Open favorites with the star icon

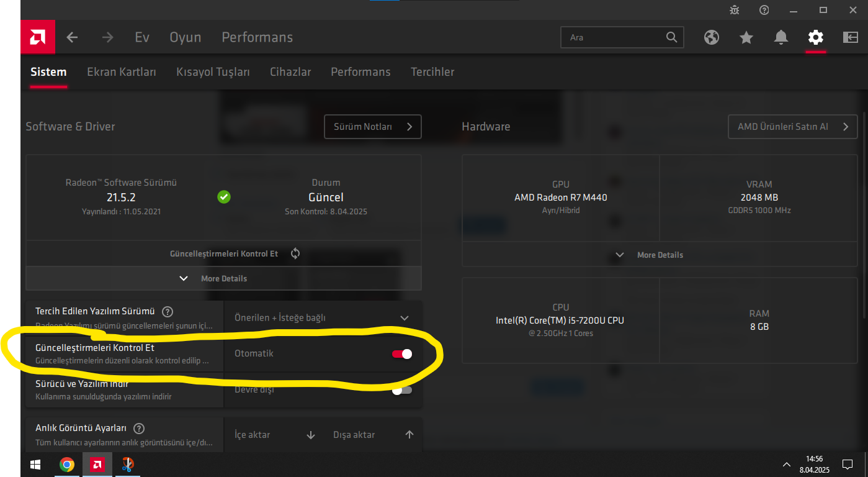(746, 37)
